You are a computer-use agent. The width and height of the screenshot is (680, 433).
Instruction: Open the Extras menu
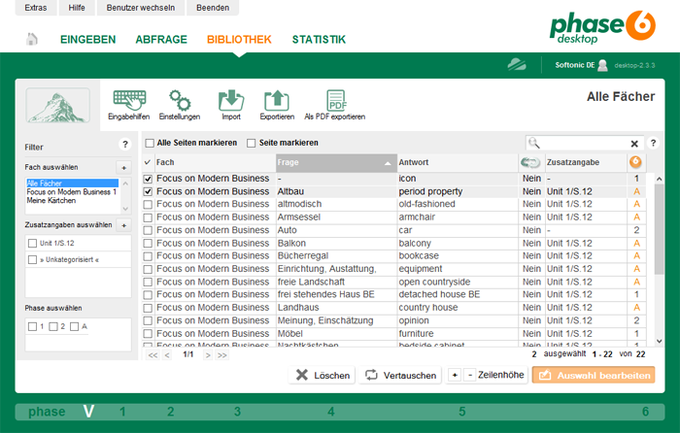(36, 8)
